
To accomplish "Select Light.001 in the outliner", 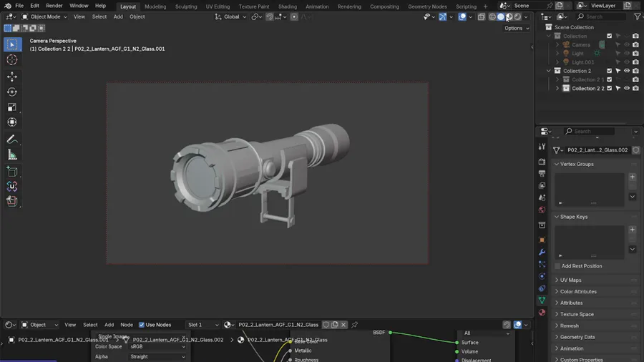I will 582,62.
